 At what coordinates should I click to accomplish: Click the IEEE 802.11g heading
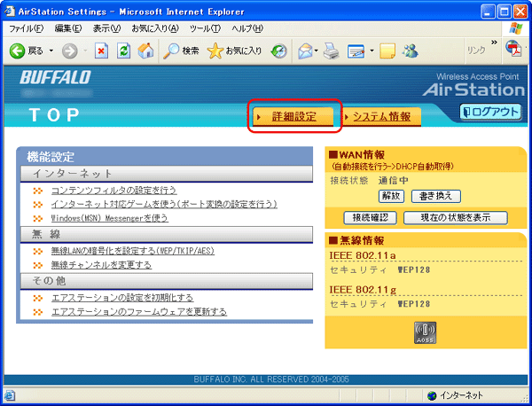coord(363,290)
